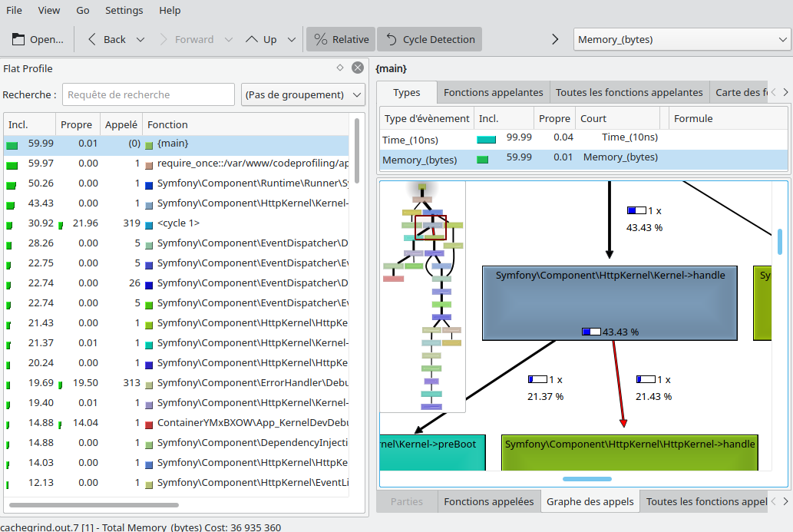Switch to Fonctions appelantes tab

coord(493,93)
